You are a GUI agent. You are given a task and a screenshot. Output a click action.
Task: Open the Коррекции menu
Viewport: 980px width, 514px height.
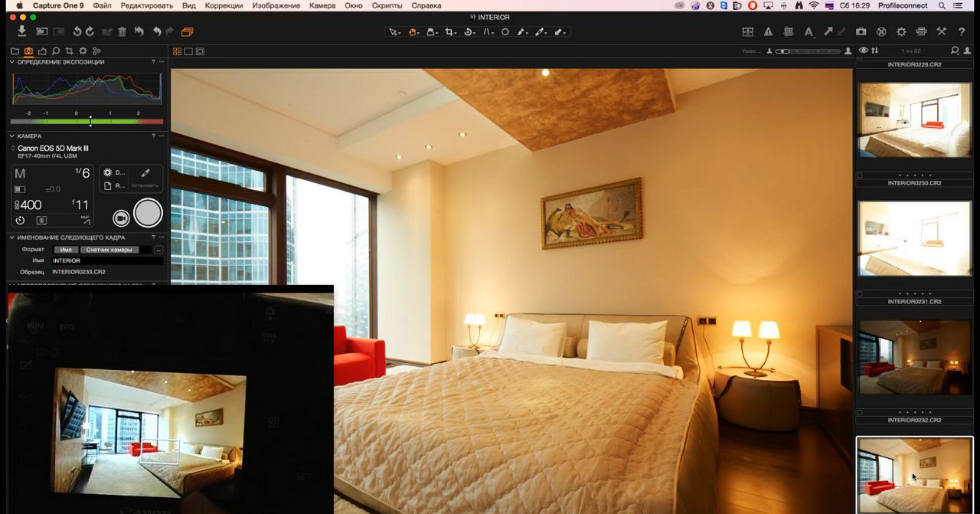coord(224,5)
